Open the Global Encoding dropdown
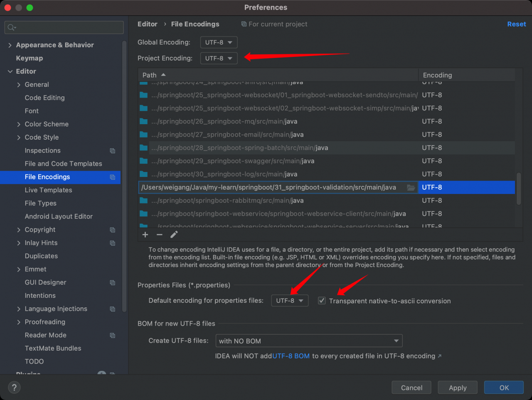 (219, 42)
